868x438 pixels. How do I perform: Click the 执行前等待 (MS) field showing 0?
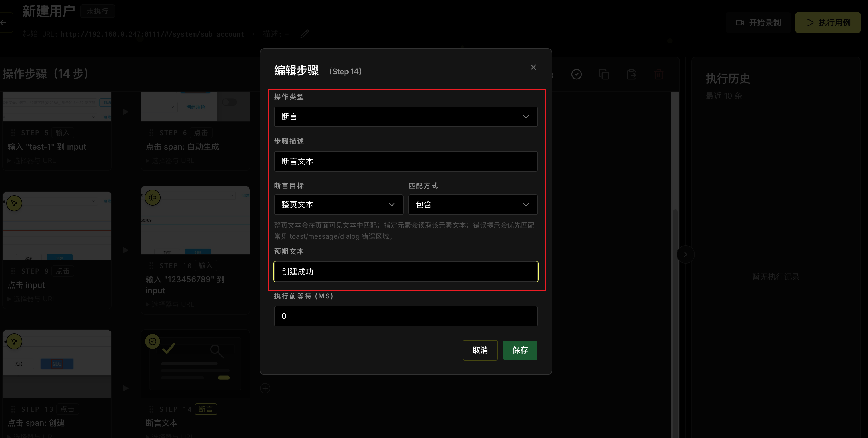pos(406,316)
